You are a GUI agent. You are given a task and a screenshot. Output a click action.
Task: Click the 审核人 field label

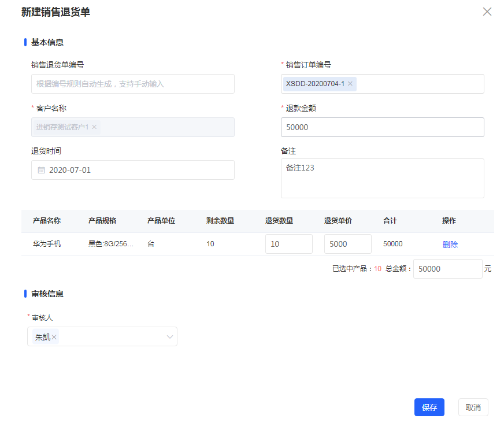pyautogui.click(x=42, y=318)
